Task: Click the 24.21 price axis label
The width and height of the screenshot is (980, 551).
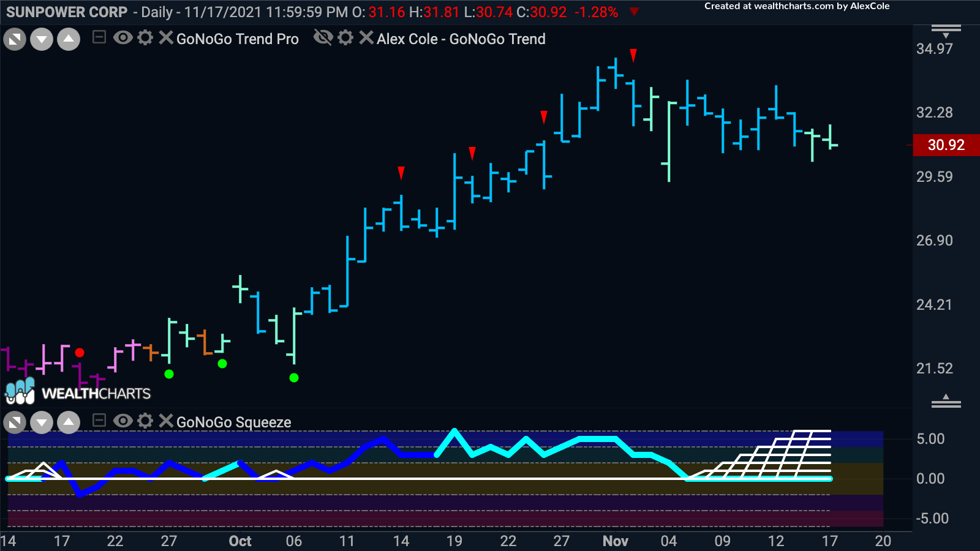Action: coord(935,305)
